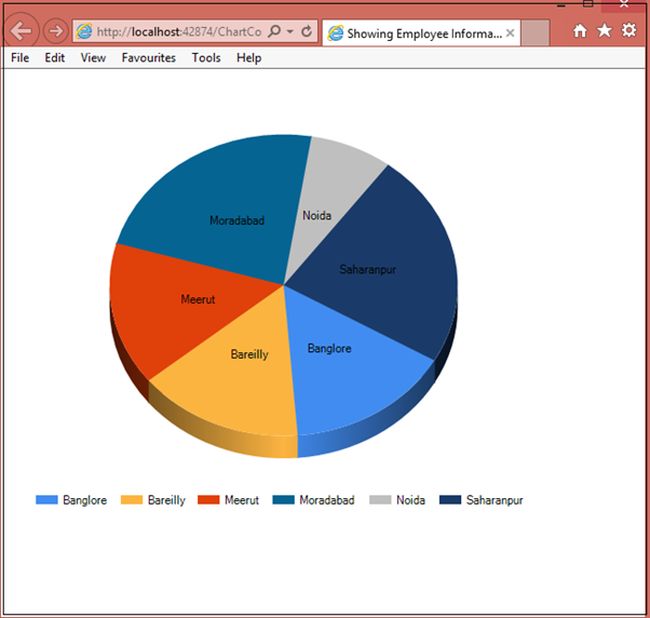Open a new blank tab button
650x618 pixels.
point(536,33)
